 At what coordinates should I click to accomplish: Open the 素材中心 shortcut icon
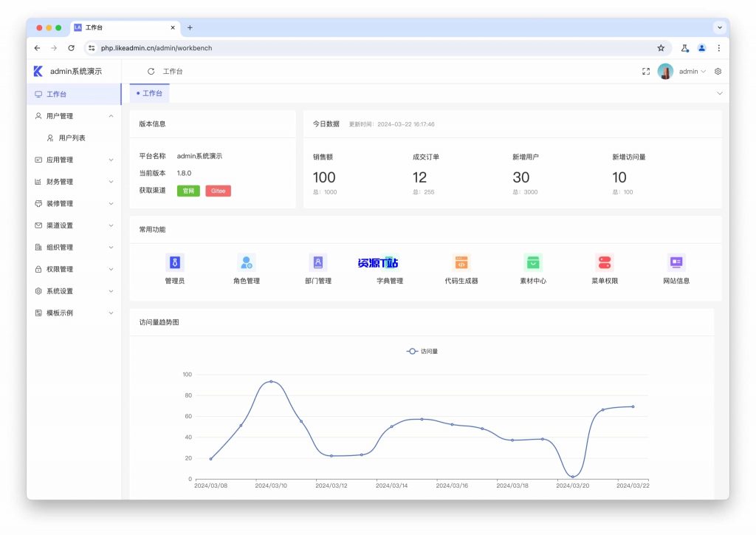coord(533,262)
